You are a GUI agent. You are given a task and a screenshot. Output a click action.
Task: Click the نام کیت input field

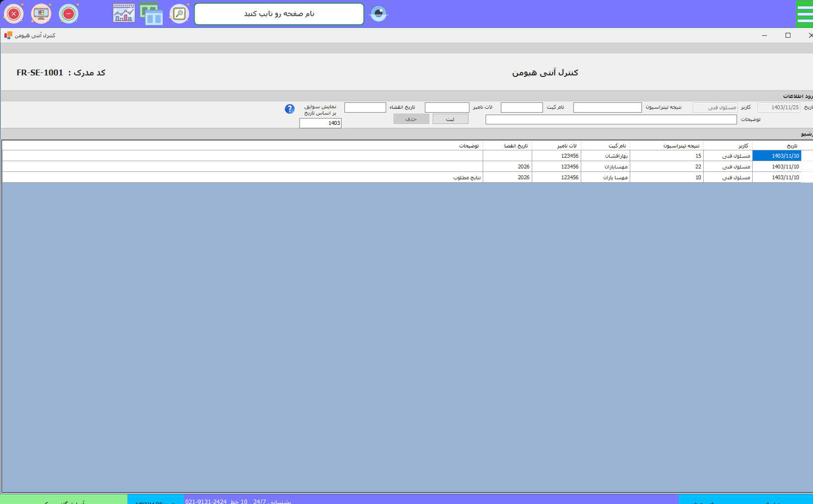coord(521,107)
